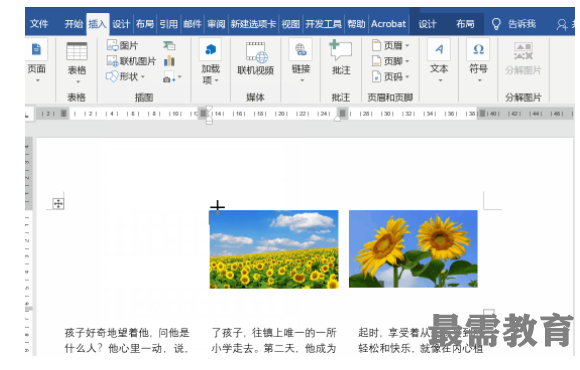The image size is (580, 370).
Task: Click the greyed-out 分解图片 icon
Action: tap(523, 51)
